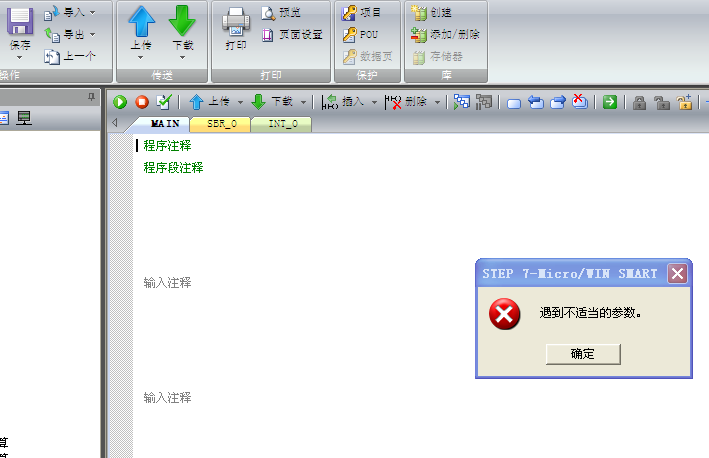The width and height of the screenshot is (709, 458).
Task: Click the ribbon Download (下载) green arrow
Action: (182, 22)
